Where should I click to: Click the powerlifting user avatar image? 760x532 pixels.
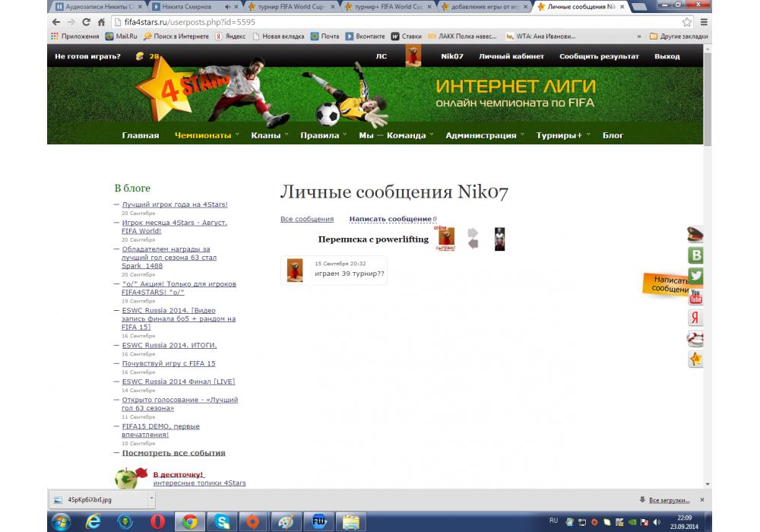[x=499, y=239]
